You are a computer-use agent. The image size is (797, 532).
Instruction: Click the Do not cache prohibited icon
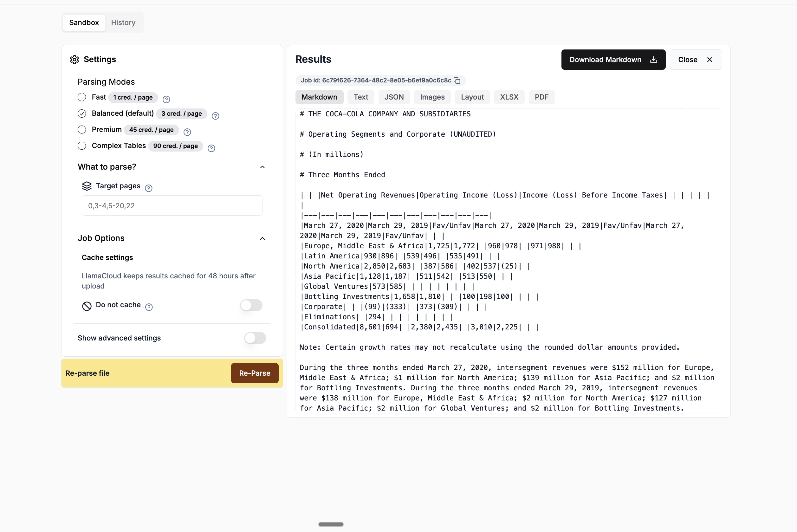pos(87,306)
